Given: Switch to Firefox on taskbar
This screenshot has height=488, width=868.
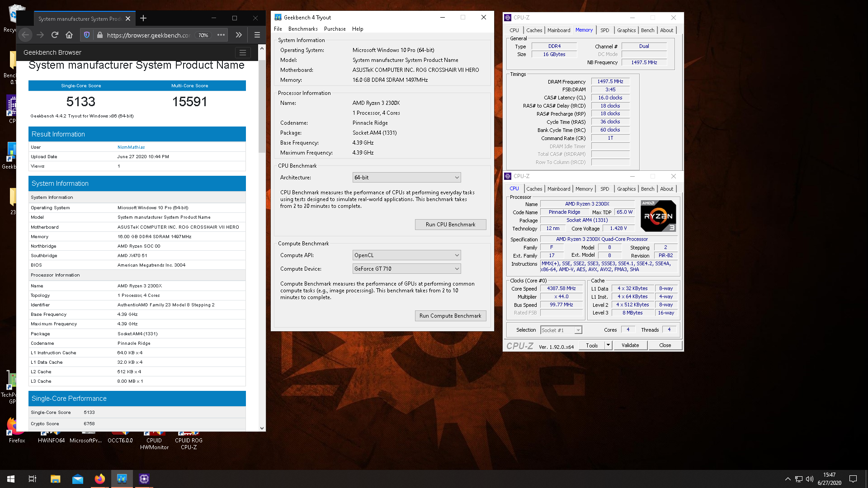Looking at the screenshot, I should (99, 479).
